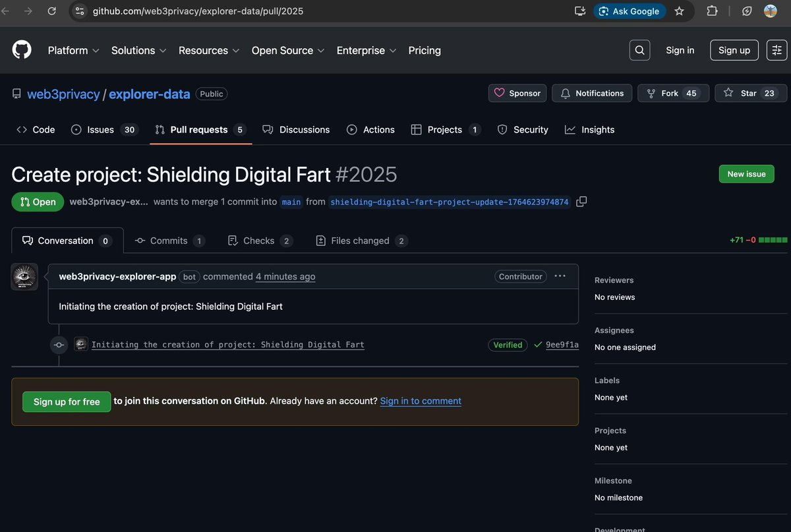
Task: Click the browser profile avatar
Action: point(770,11)
